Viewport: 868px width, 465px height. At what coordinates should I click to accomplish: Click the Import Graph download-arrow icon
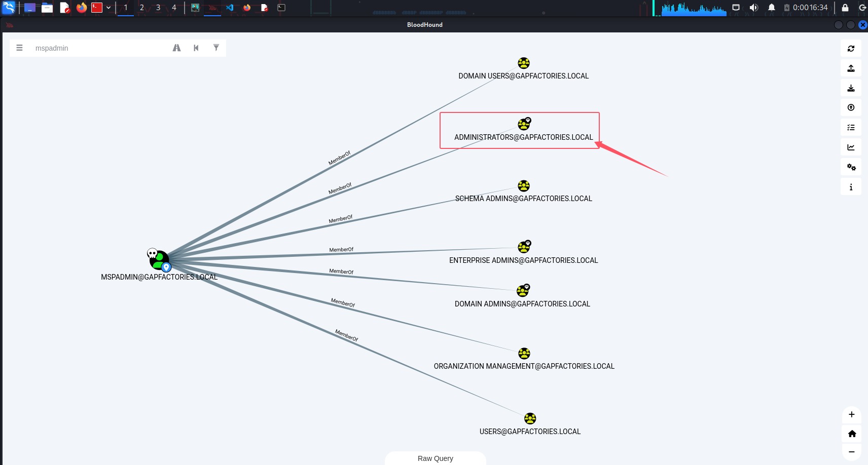(851, 88)
